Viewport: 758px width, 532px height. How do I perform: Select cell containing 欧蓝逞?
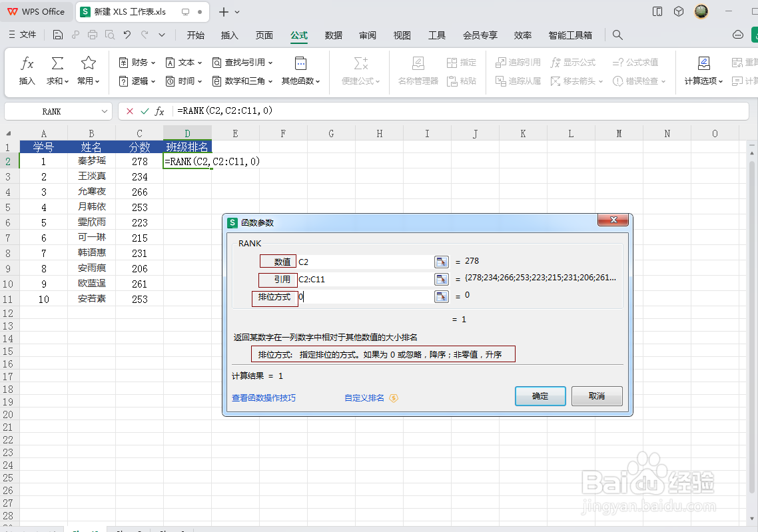click(x=91, y=284)
